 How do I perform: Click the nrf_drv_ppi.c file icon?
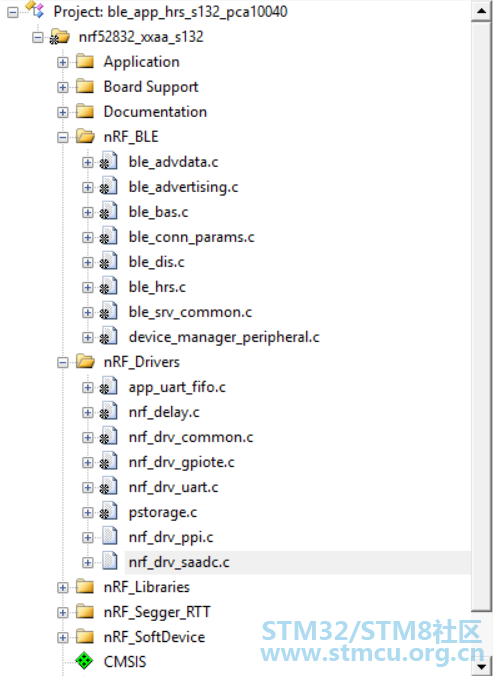coord(109,536)
